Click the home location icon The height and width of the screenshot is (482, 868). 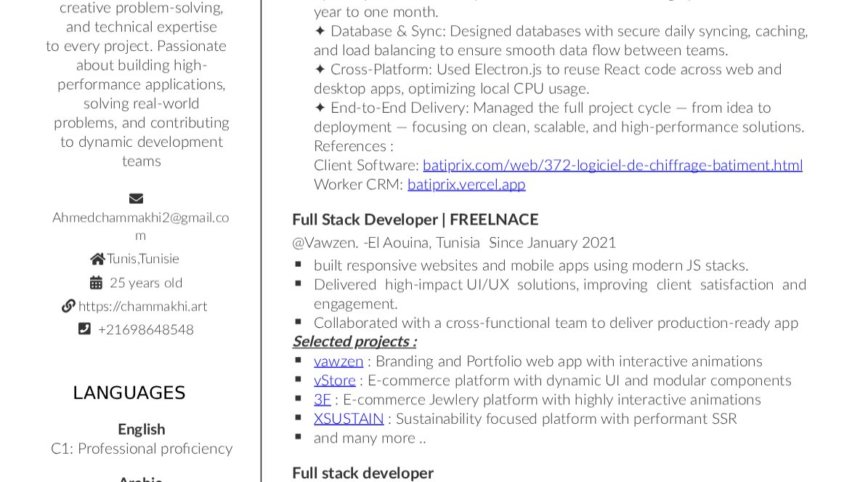pos(97,259)
